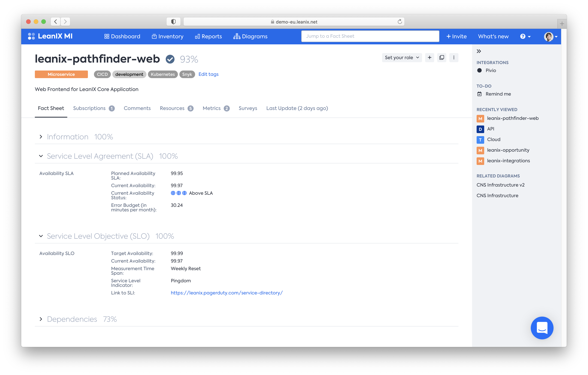Open recently viewed leanix-pathfinder-web

coord(513,118)
